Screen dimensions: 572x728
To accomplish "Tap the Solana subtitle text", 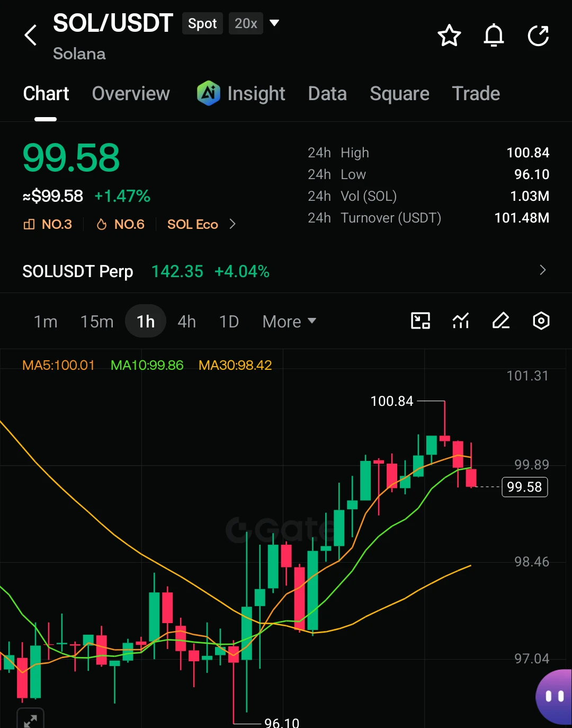I will [x=79, y=54].
